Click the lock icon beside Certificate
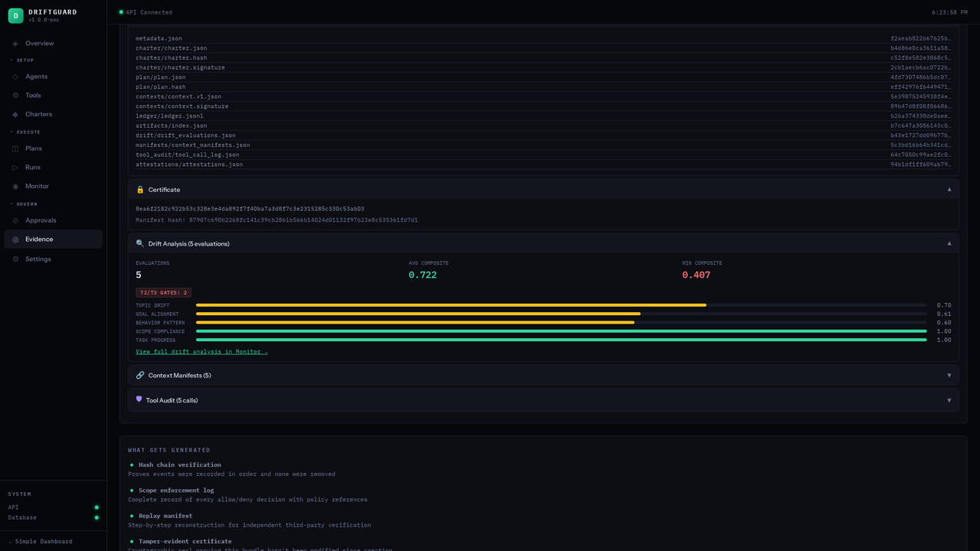Image resolution: width=980 pixels, height=551 pixels. pos(139,189)
